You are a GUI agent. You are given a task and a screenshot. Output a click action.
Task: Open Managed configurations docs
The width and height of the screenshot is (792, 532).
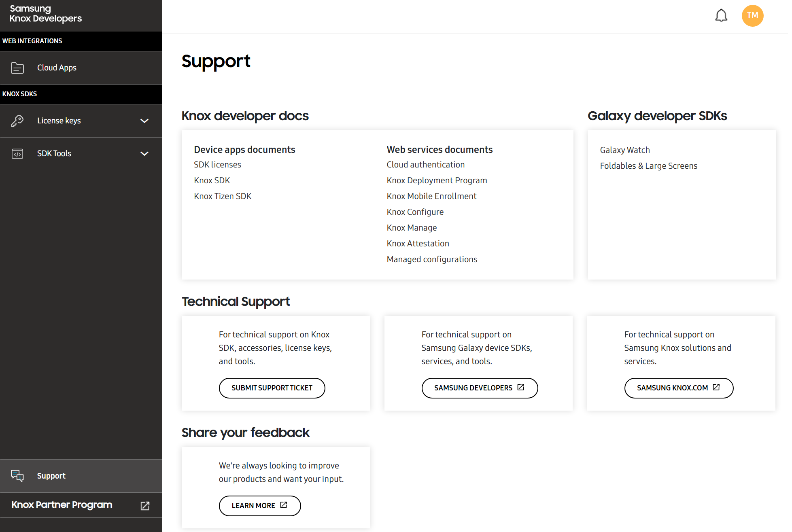point(432,259)
